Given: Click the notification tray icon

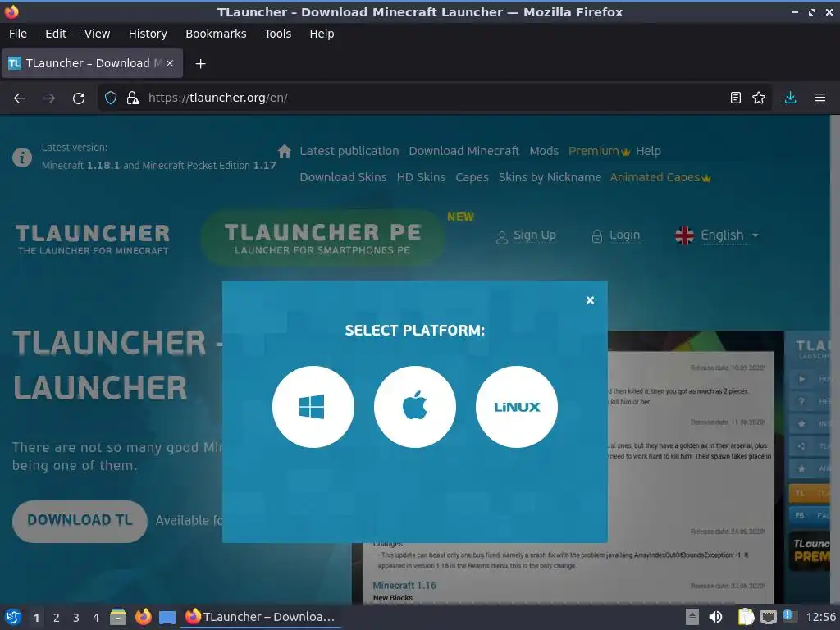Looking at the screenshot, I should tap(788, 615).
